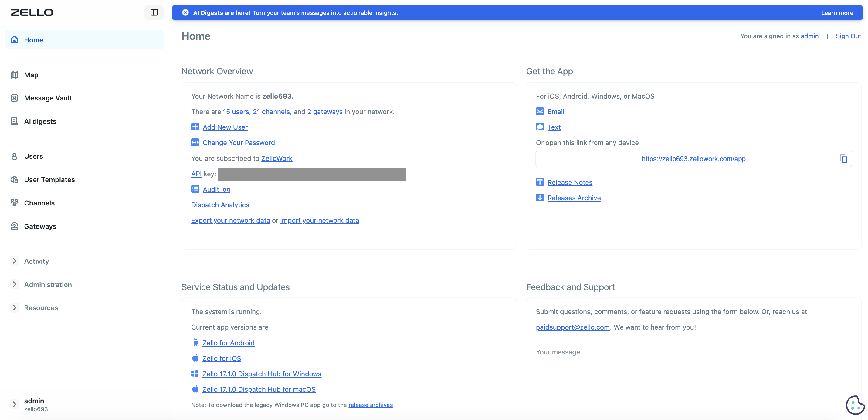868x420 pixels.
Task: Click the Add New User link
Action: pos(225,127)
